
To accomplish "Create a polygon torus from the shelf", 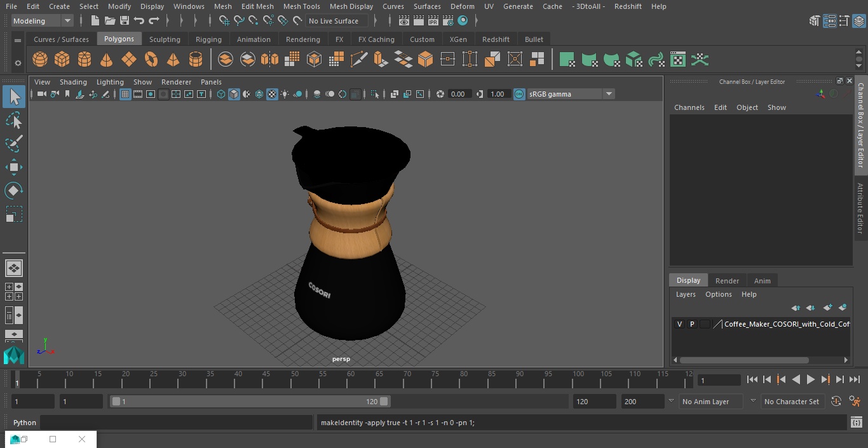I will point(151,60).
